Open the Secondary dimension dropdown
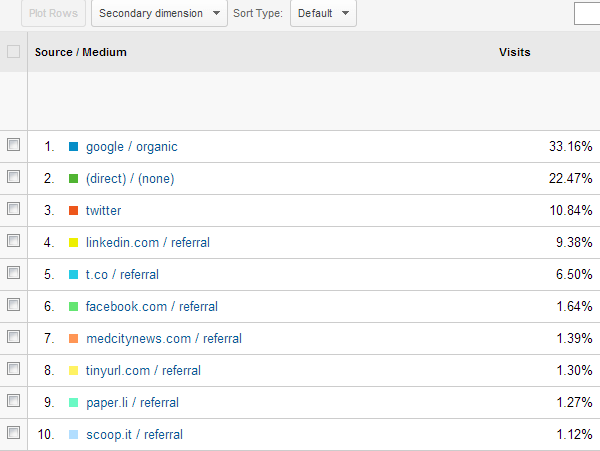The width and height of the screenshot is (600, 451). pyautogui.click(x=159, y=13)
